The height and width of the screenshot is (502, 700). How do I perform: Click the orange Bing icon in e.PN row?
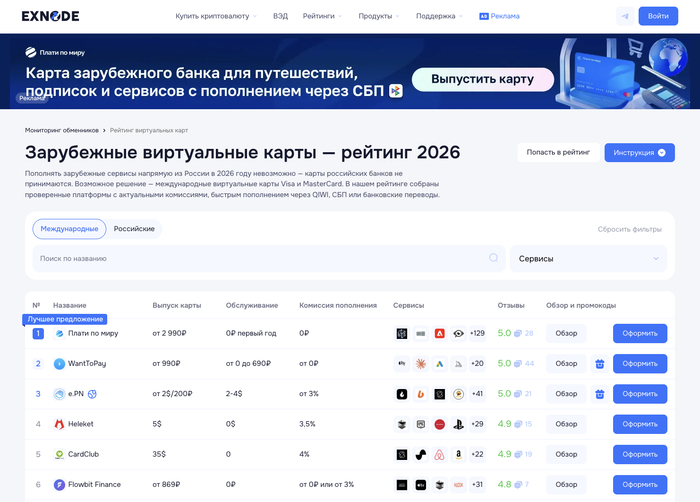pyautogui.click(x=421, y=394)
